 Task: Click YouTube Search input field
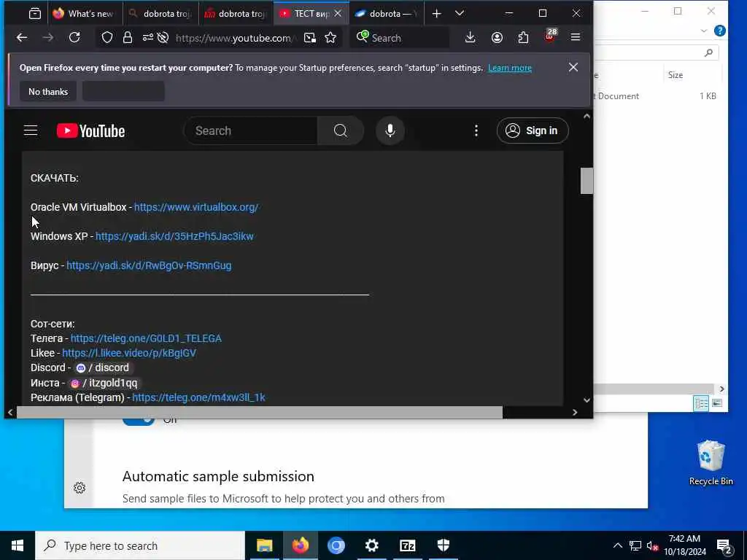[x=251, y=131]
